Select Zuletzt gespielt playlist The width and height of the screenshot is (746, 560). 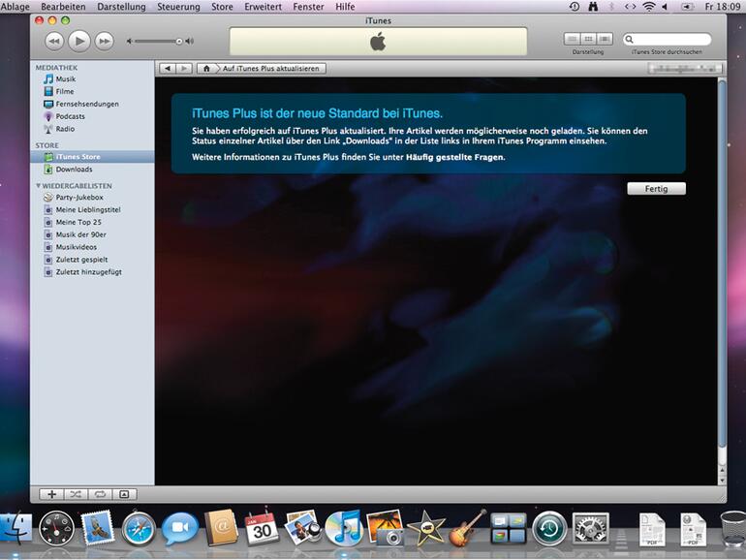point(81,260)
